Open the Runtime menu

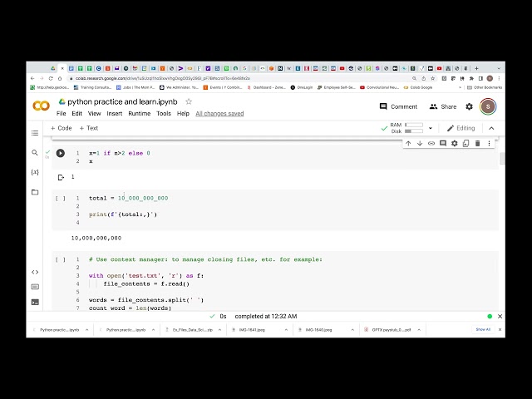pos(139,113)
